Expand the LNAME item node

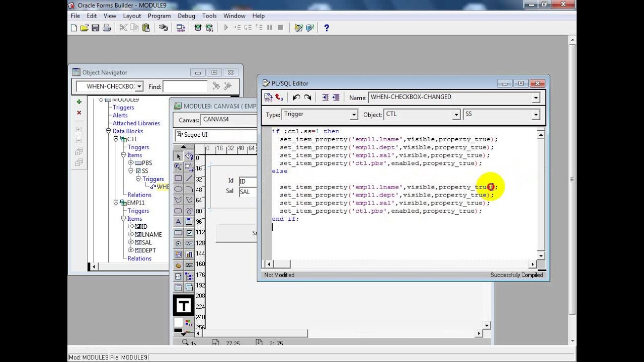[131, 234]
